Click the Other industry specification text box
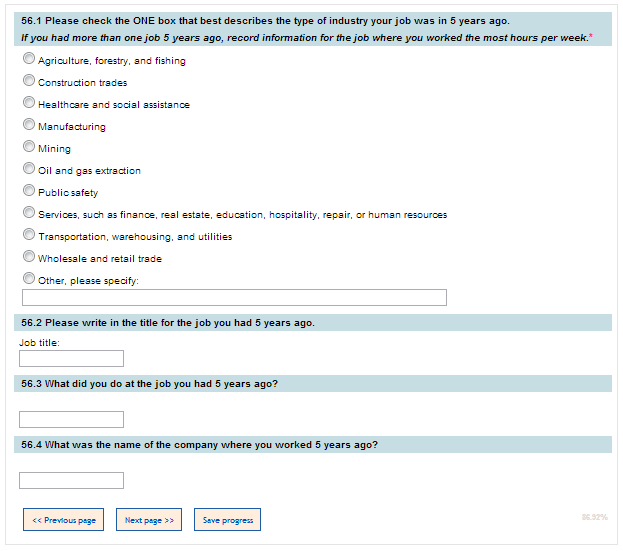Viewport: 623px width, 551px height. point(234,298)
